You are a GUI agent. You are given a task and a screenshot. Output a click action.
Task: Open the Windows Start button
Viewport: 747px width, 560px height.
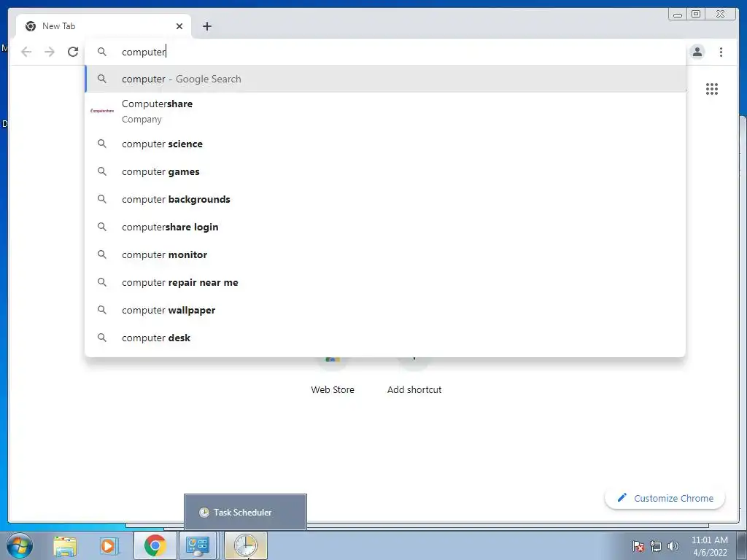20,545
